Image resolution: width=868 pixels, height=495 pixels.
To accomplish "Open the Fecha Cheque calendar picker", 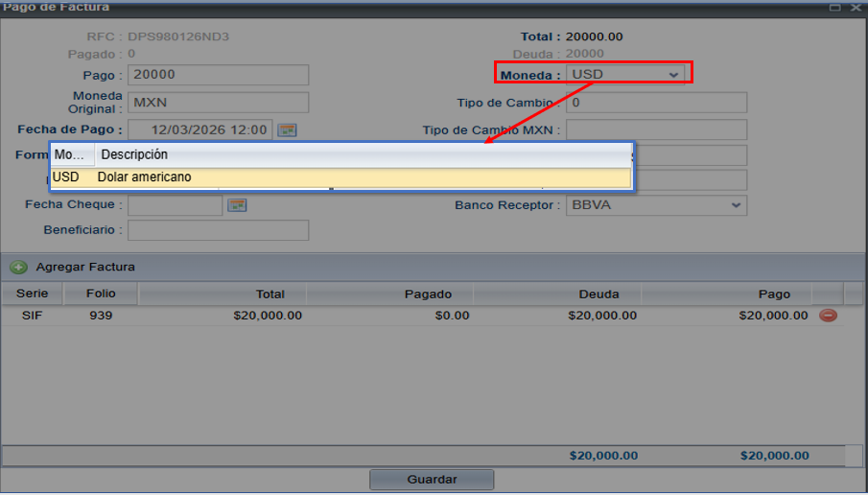I will (237, 204).
